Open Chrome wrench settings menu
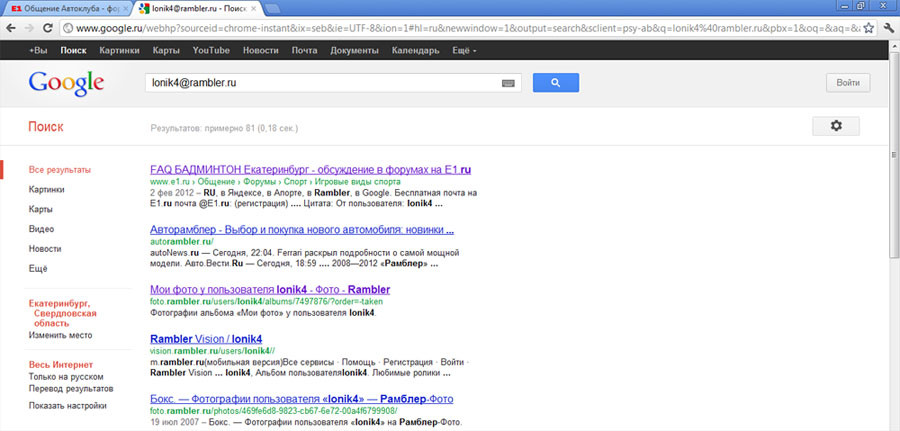Viewport: 900px width, 431px height. [889, 28]
